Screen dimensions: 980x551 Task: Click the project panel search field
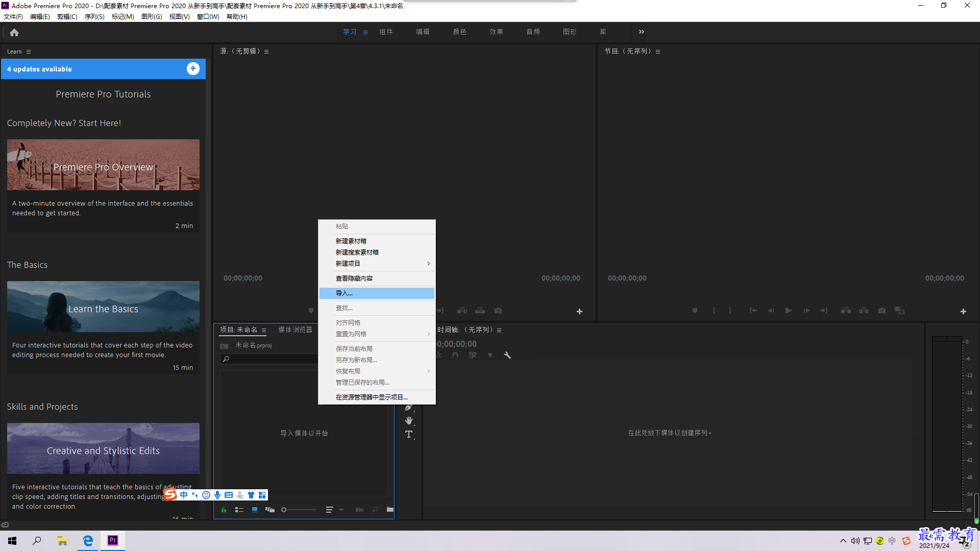coord(269,359)
